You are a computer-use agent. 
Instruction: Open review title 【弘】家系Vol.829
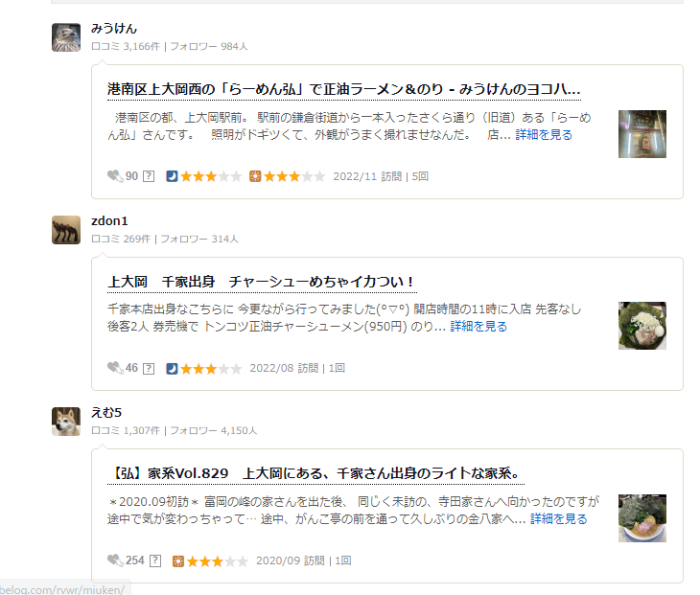315,473
